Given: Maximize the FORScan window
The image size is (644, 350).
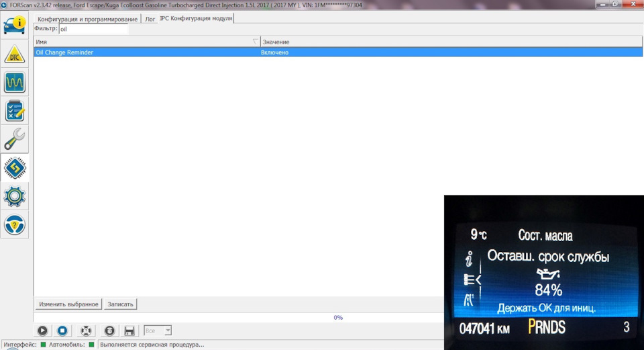Looking at the screenshot, I should [x=615, y=4].
